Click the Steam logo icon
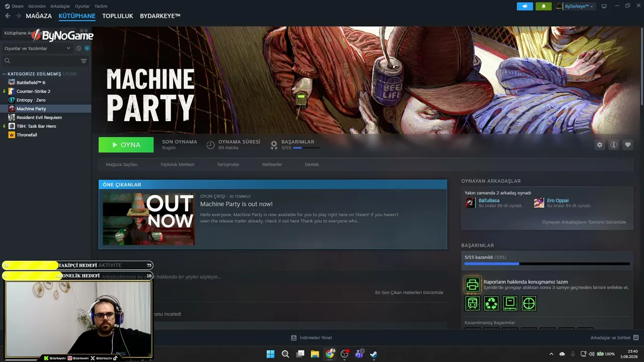Viewport: 644px width, 362px height. click(x=7, y=6)
